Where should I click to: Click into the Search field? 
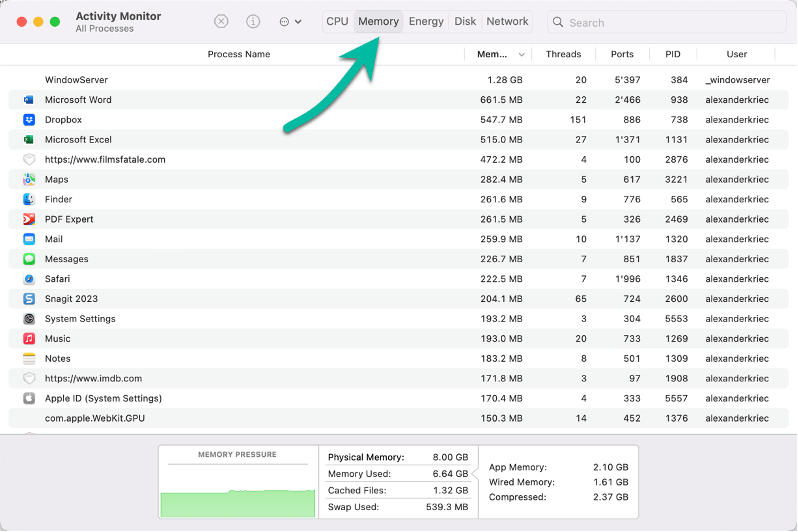pyautogui.click(x=667, y=22)
